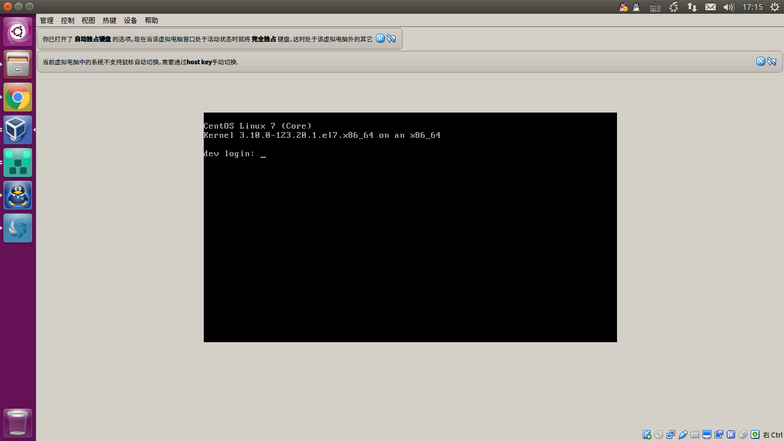Open the network connections indicator
Screen dimensions: 784x441
[692, 7]
